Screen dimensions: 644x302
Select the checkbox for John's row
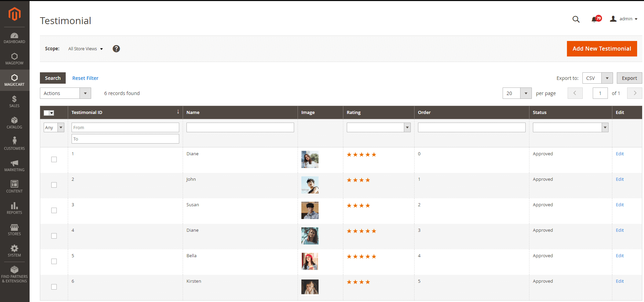coord(54,185)
